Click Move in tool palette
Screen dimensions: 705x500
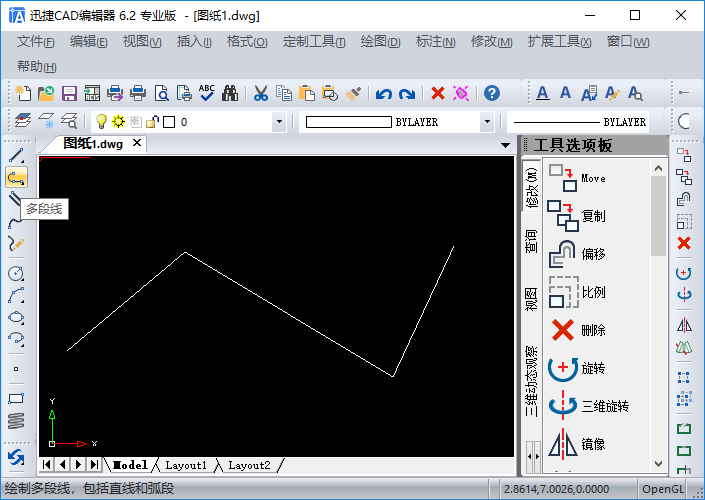point(578,178)
